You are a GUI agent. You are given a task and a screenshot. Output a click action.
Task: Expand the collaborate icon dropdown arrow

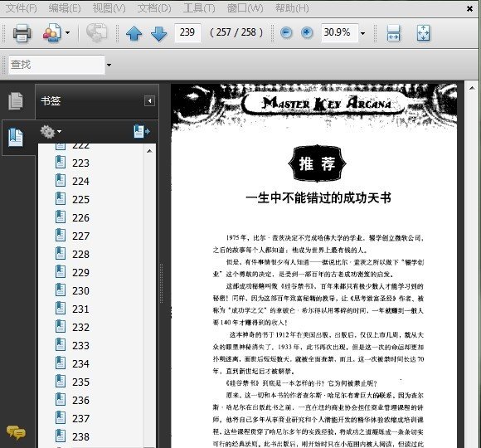pyautogui.click(x=67, y=32)
